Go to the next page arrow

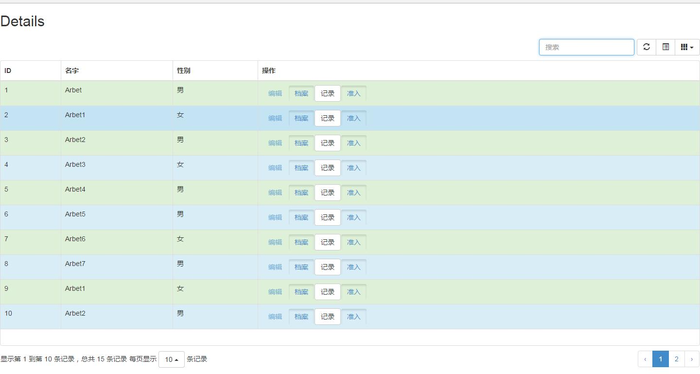(692, 359)
